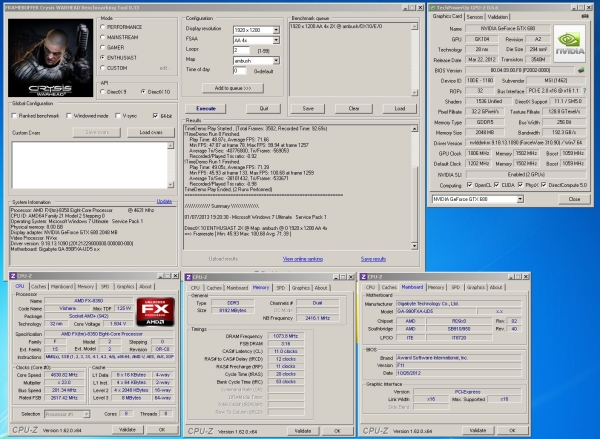Open the FSAA dropdown
The height and width of the screenshot is (439, 600).
[x=276, y=40]
